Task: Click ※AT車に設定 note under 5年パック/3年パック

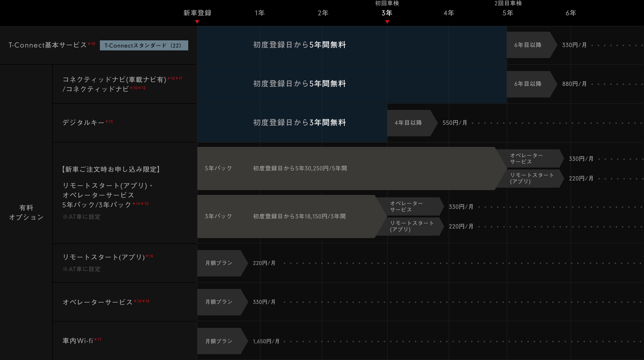Action: [81, 217]
